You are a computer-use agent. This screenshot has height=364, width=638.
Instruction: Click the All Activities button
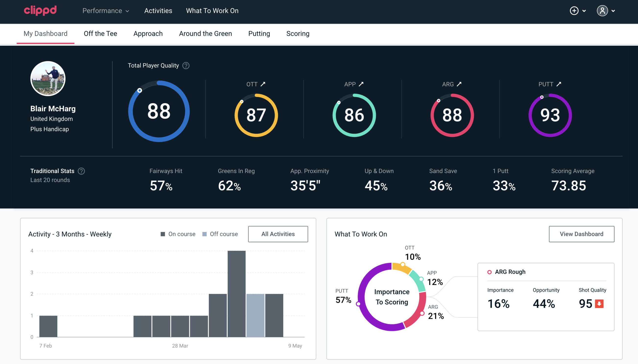click(x=278, y=234)
